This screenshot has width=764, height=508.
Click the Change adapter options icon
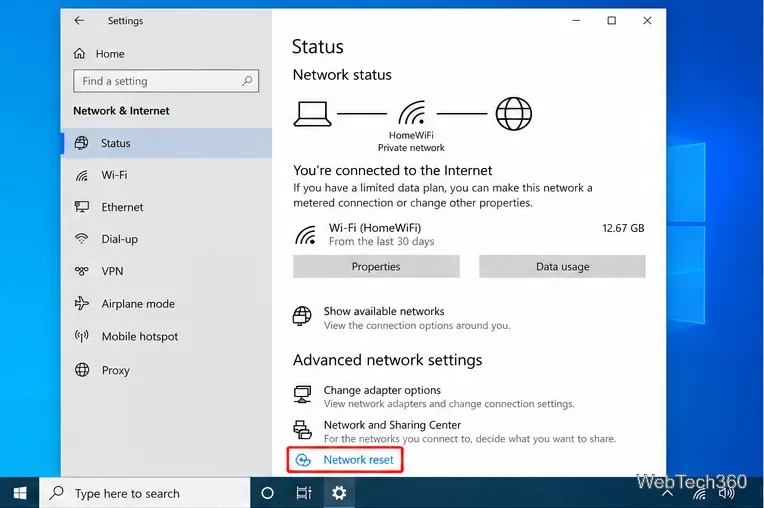click(302, 395)
